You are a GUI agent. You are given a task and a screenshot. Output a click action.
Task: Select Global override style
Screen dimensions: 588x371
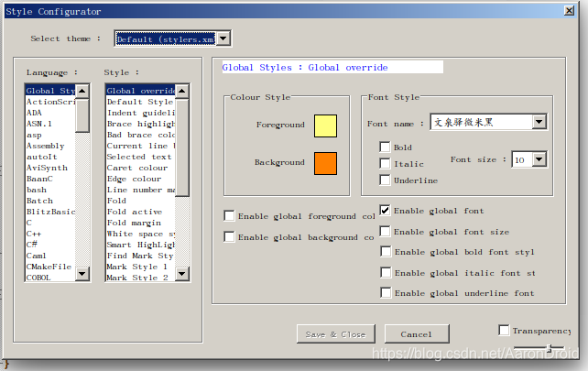pyautogui.click(x=141, y=91)
